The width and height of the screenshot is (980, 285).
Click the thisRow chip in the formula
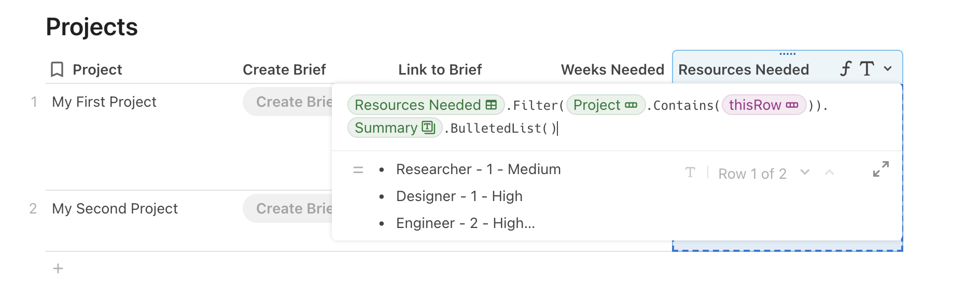(763, 105)
